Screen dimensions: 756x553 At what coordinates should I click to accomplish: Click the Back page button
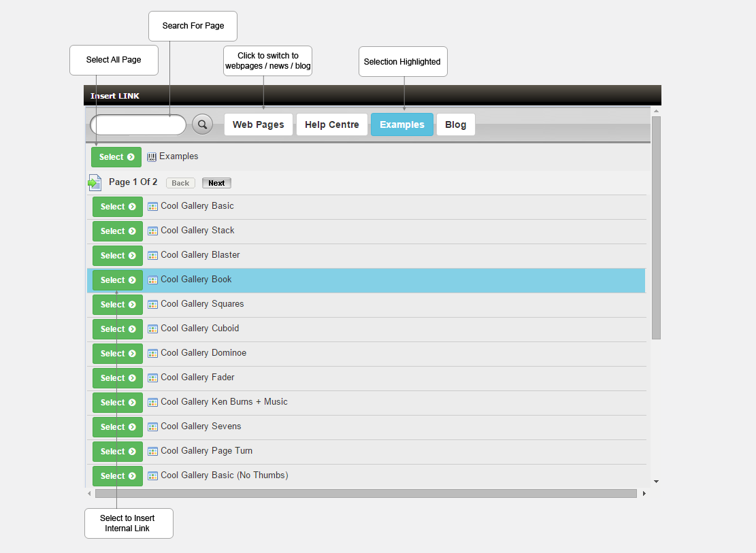point(180,183)
